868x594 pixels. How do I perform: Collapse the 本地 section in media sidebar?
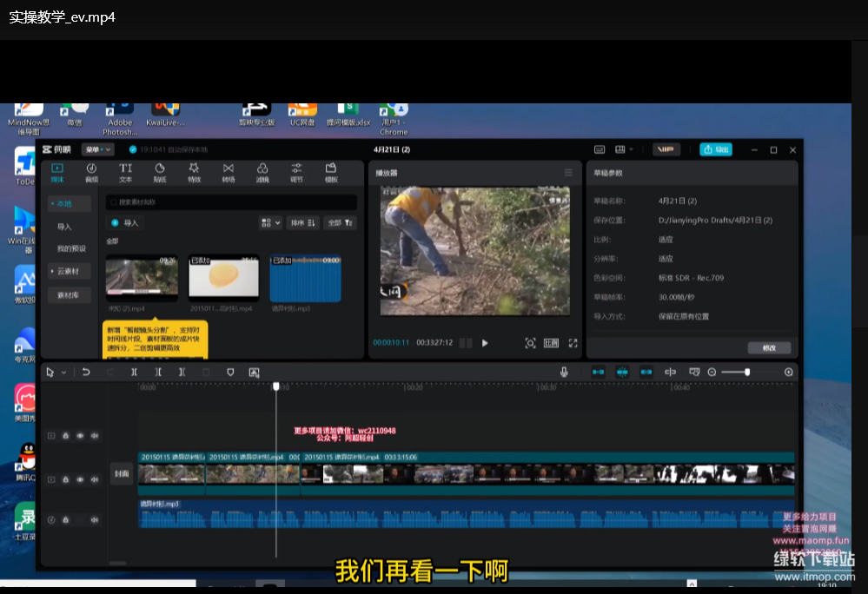pyautogui.click(x=69, y=203)
